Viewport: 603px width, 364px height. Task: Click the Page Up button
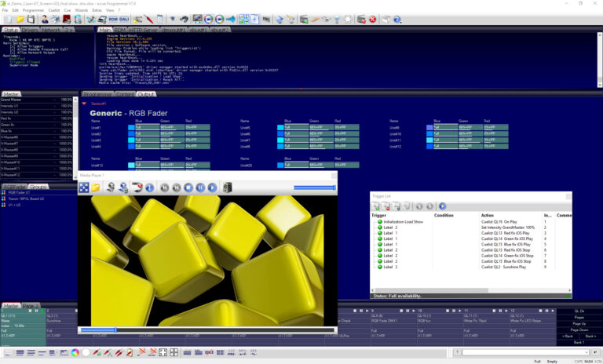pyautogui.click(x=579, y=324)
